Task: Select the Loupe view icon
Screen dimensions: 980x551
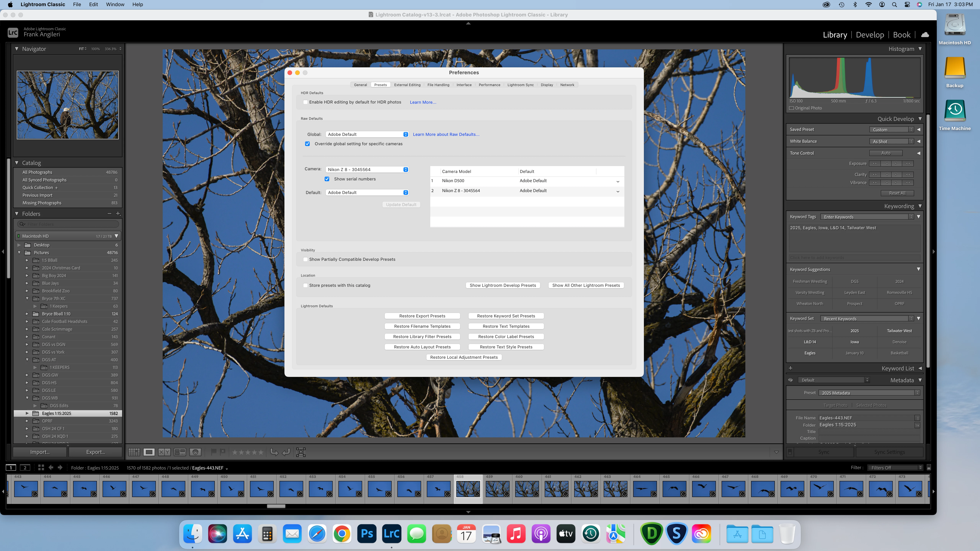Action: point(149,452)
